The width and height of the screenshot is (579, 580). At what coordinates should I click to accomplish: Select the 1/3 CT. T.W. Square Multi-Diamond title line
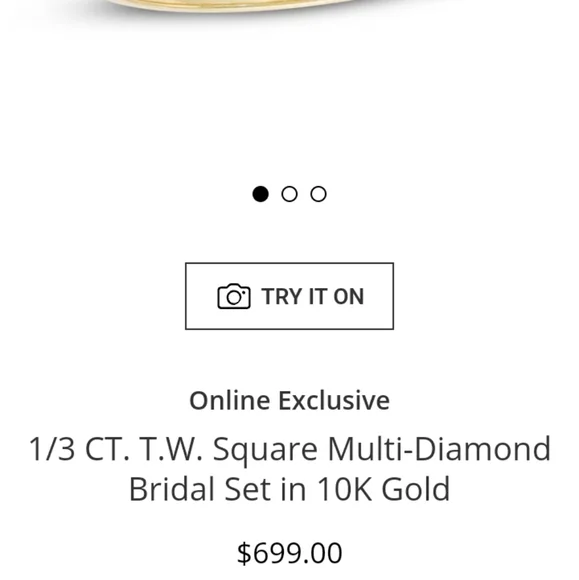pyautogui.click(x=290, y=449)
